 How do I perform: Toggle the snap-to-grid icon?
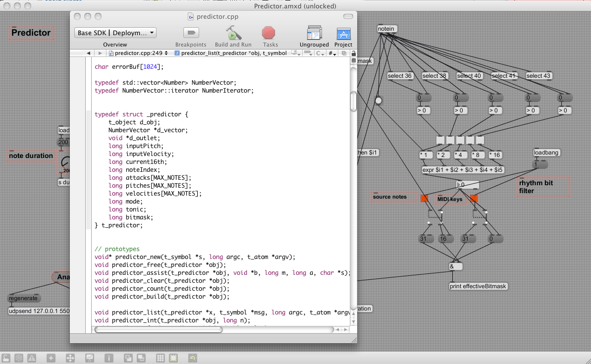pyautogui.click(x=173, y=358)
